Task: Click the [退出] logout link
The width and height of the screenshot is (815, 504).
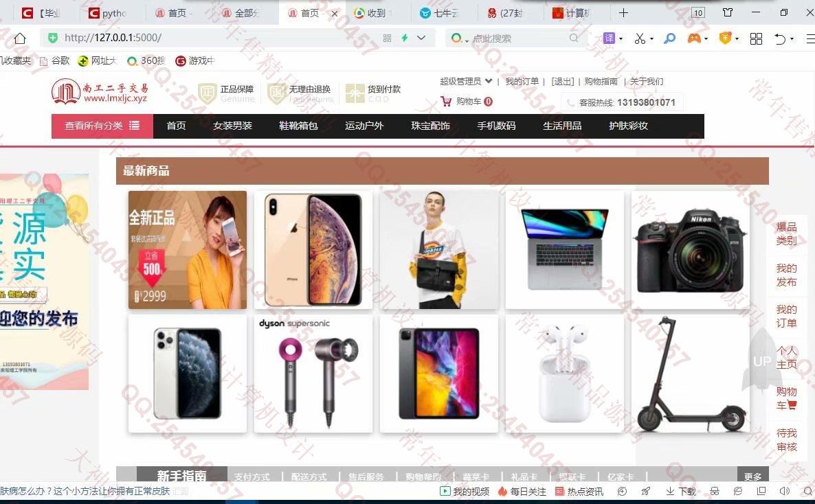Action: (x=563, y=81)
